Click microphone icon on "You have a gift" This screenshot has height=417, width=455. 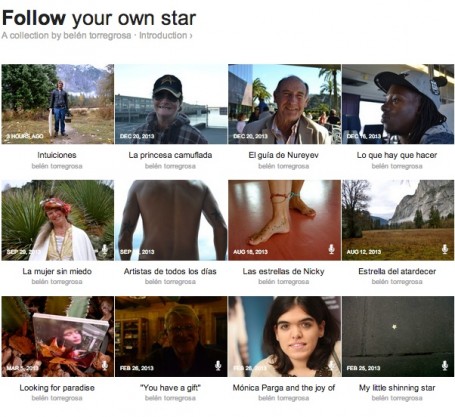[x=218, y=365]
